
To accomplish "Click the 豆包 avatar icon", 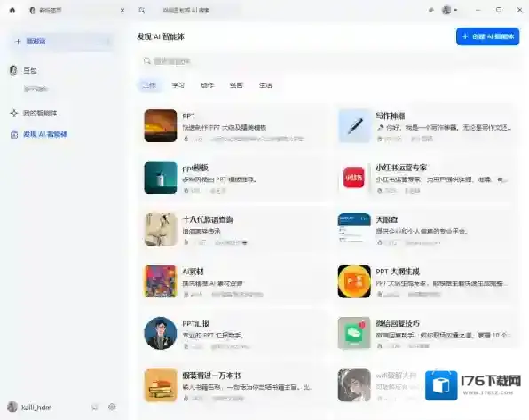I will click(x=13, y=70).
